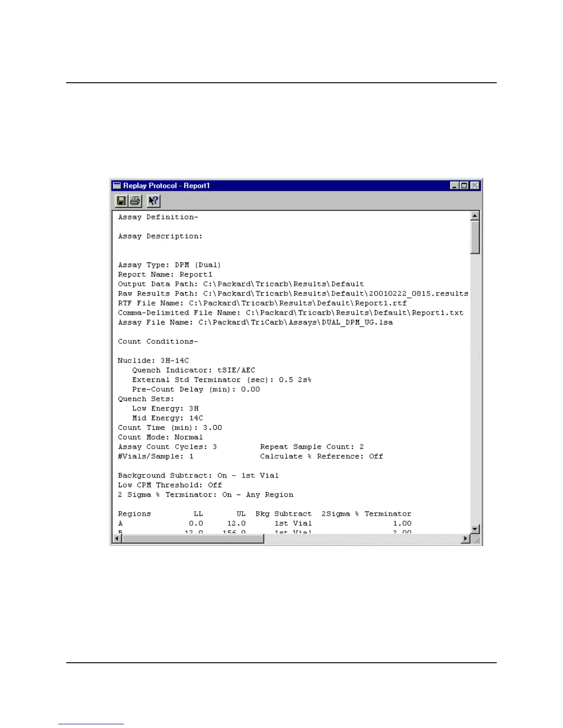Save the report with the floppy disk icon
The image size is (563, 728).
[121, 201]
